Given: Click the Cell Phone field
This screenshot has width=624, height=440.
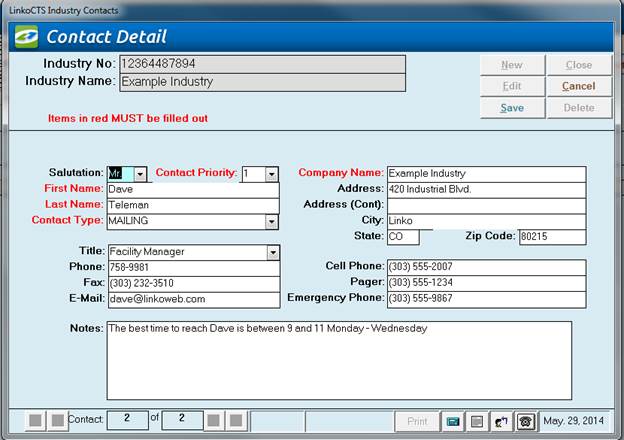Looking at the screenshot, I should coord(485,268).
